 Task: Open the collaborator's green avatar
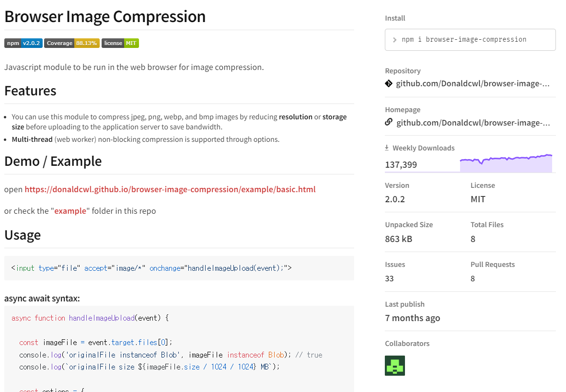(x=395, y=366)
